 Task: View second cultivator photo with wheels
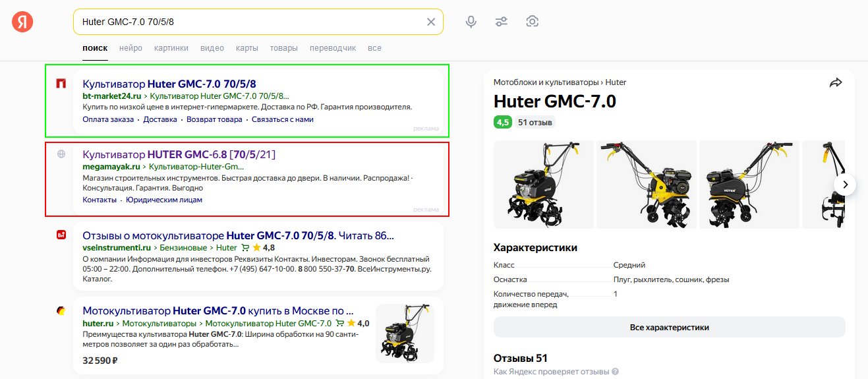tap(647, 184)
